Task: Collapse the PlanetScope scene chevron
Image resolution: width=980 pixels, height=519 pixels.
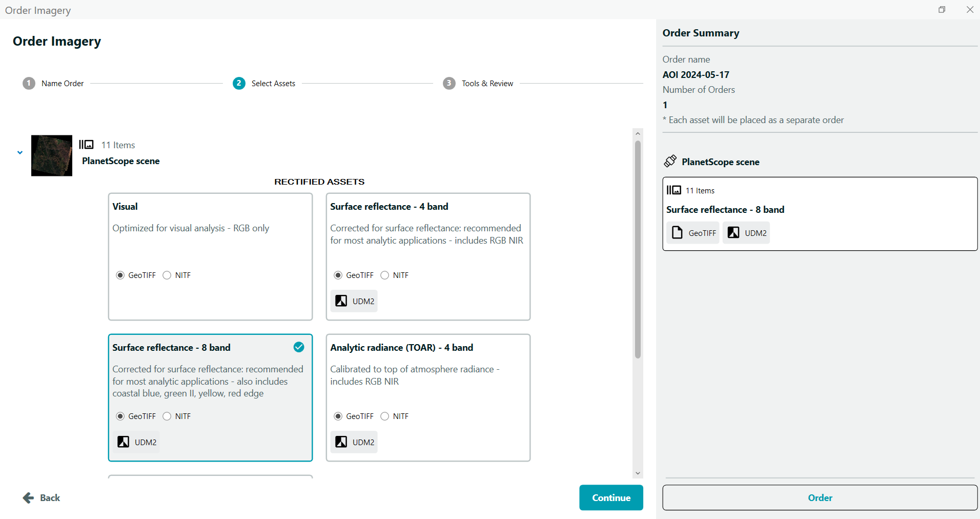Action: 20,152
